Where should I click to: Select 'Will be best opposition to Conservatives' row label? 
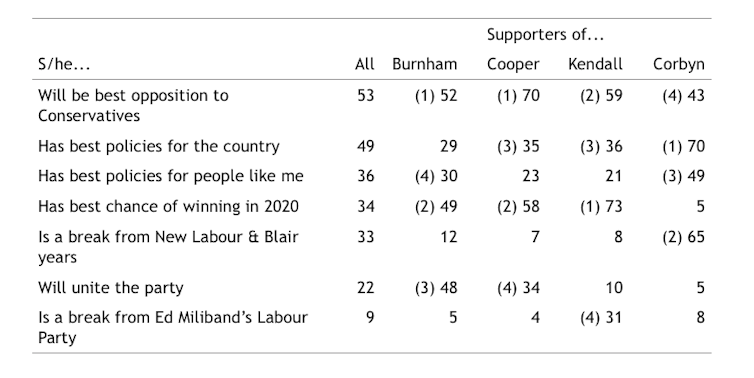(133, 105)
